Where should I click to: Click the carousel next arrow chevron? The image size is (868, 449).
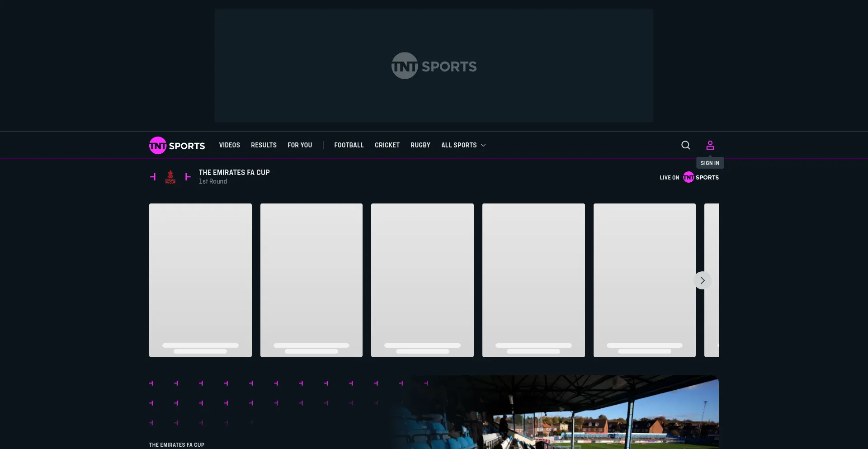[x=702, y=280]
